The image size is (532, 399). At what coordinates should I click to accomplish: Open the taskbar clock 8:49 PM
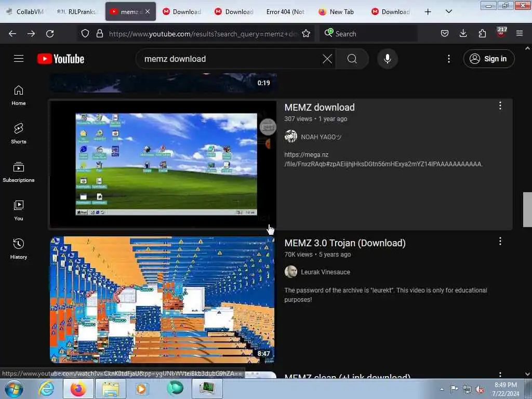pyautogui.click(x=506, y=389)
